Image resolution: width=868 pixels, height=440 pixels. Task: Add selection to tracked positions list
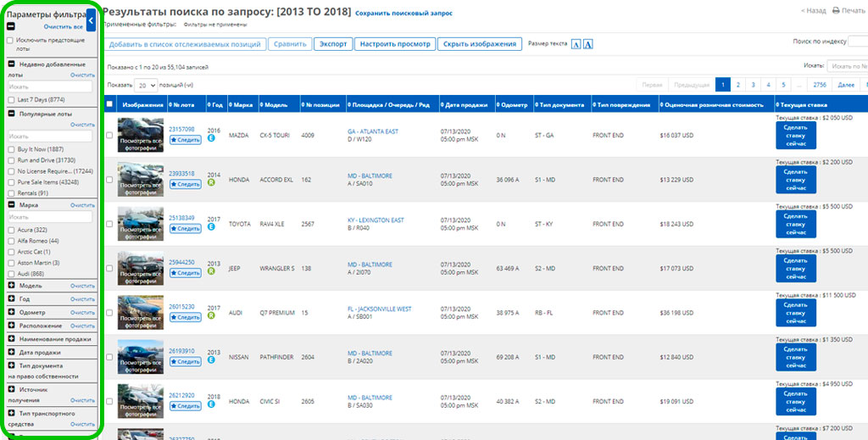(x=185, y=44)
